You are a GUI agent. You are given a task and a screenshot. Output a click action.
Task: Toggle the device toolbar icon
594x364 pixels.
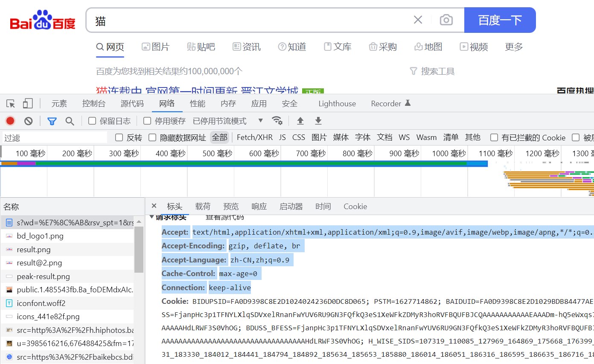point(28,104)
